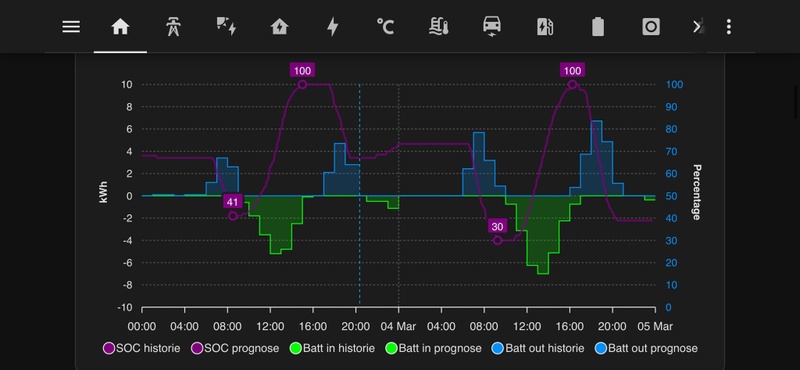Click the 30 percent SOC minimum marker
800x370 pixels.
(x=497, y=240)
